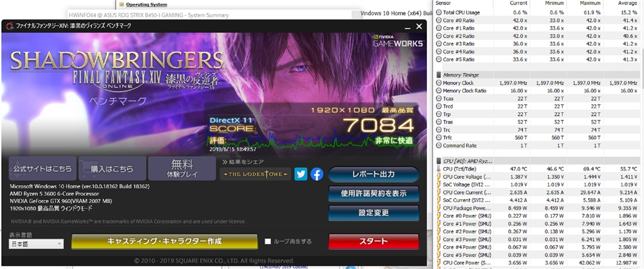Click the yellow キャスティング・キャラクター作成 button
This screenshot has height=269, width=644.
(164, 241)
